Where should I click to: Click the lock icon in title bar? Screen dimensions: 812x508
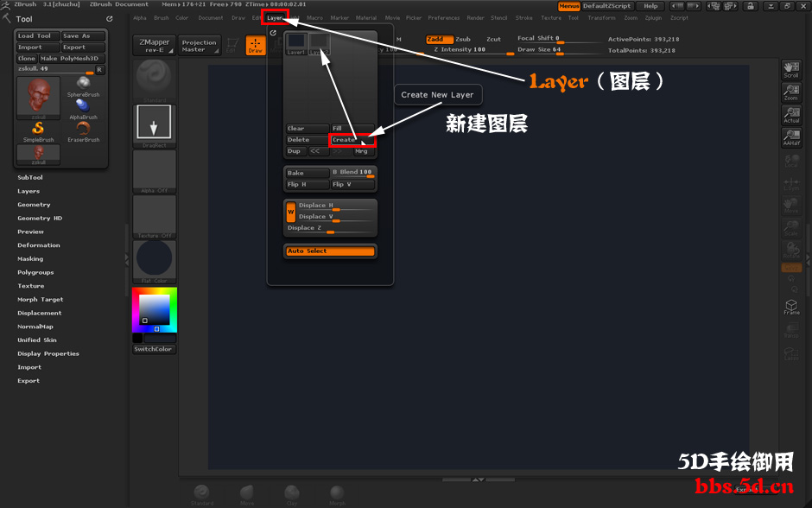(750, 6)
